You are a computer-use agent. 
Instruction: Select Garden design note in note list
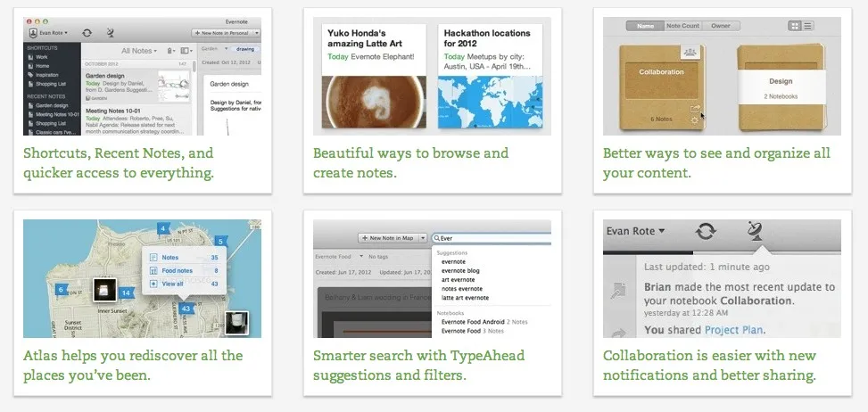[x=136, y=86]
